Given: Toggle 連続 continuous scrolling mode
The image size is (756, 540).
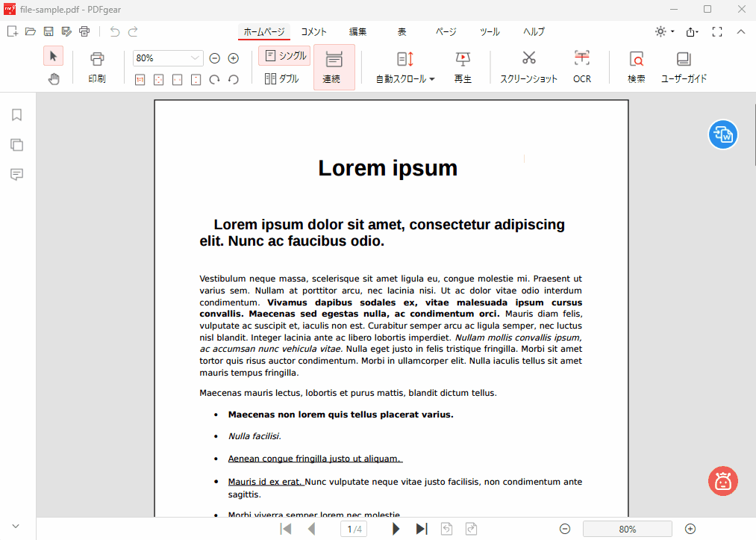Looking at the screenshot, I should (x=334, y=66).
